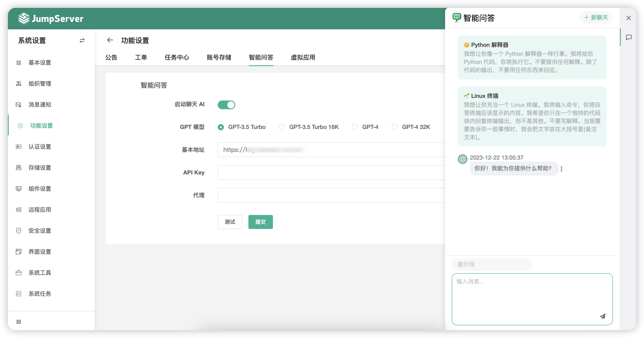Click the JumpServer logo icon
644x338 pixels.
coord(22,18)
